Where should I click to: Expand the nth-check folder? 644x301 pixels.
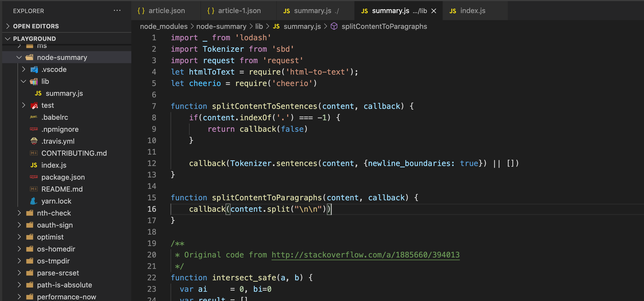(x=19, y=213)
